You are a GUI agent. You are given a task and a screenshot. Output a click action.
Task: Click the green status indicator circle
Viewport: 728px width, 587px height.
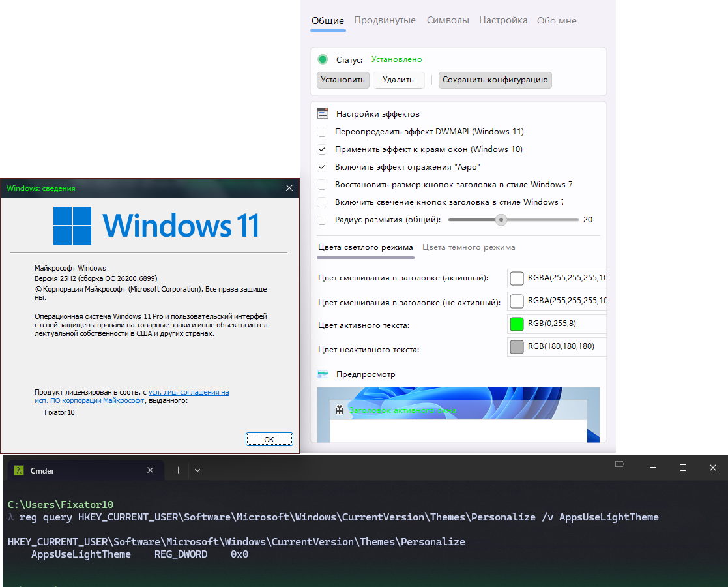click(323, 59)
